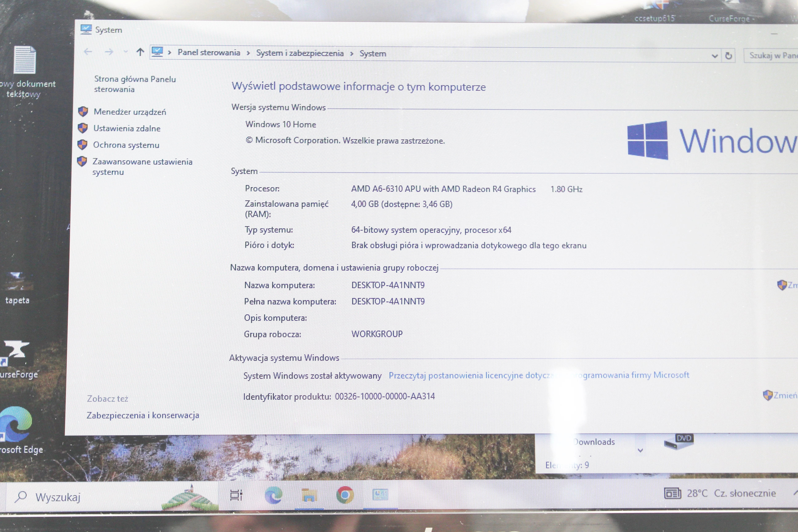Open Menedżer urządzeń

point(130,112)
